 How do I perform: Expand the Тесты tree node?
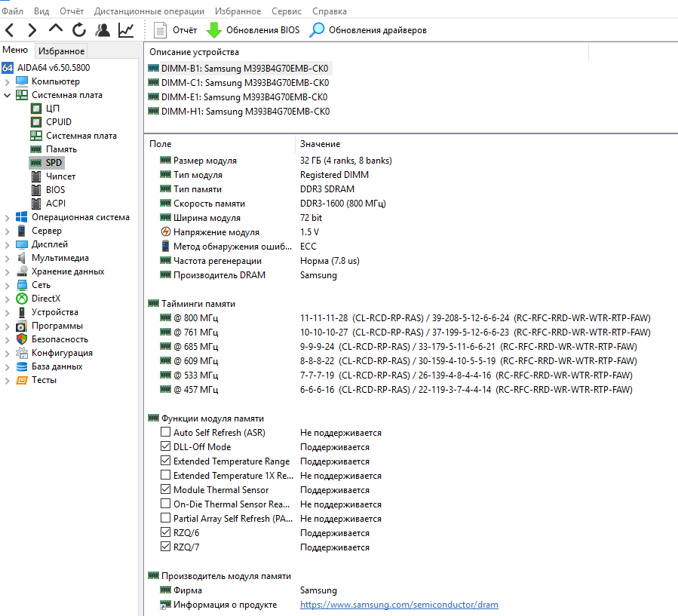(x=7, y=381)
